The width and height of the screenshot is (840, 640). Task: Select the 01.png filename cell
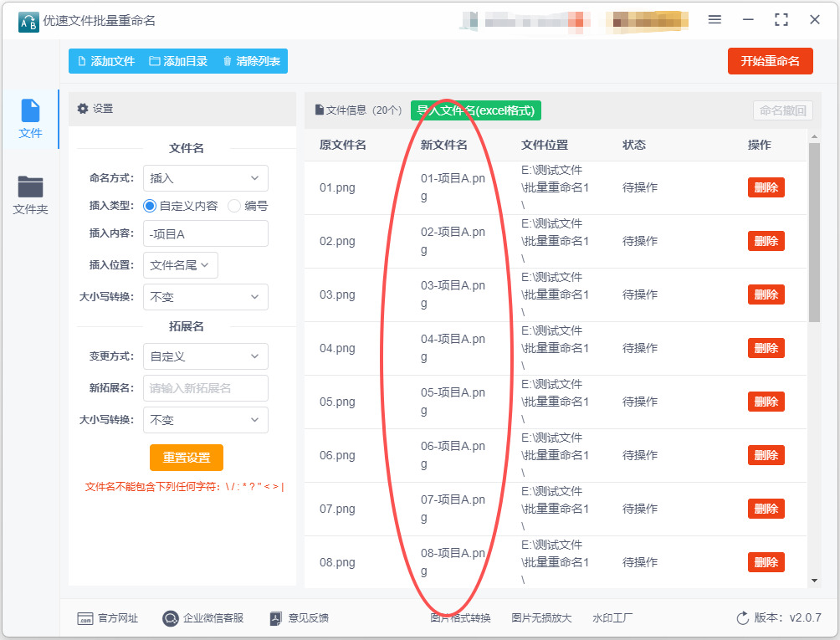tap(337, 187)
